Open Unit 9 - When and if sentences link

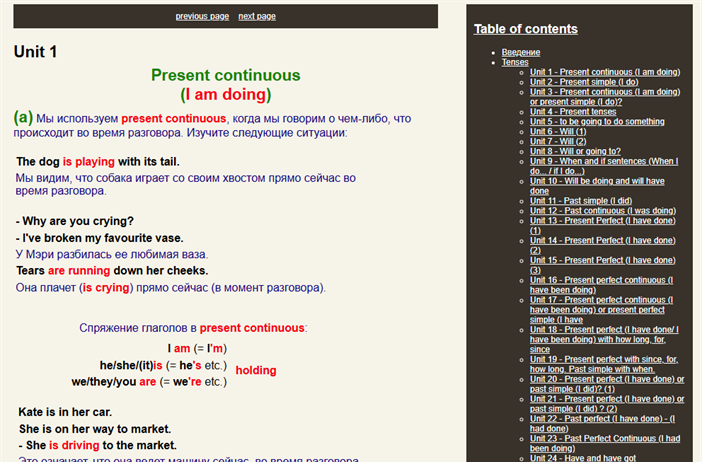tap(604, 166)
